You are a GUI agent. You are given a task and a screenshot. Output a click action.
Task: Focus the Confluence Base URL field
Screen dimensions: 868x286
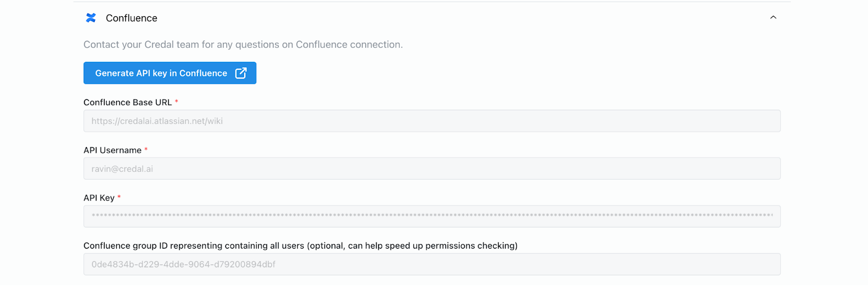[432, 121]
